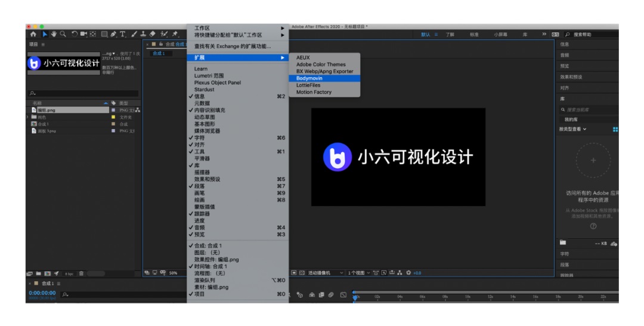Select the Pan Behind anchor point tool

point(93,34)
